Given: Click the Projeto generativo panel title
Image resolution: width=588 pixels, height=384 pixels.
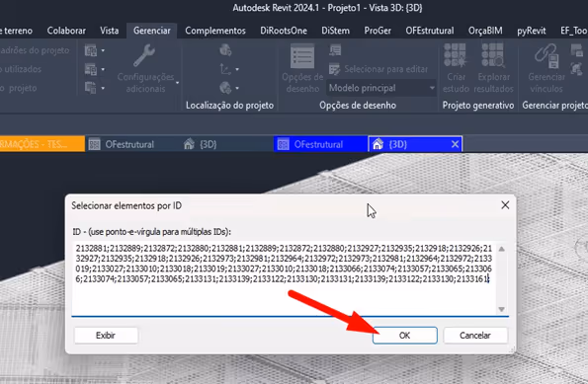Looking at the screenshot, I should click(478, 106).
